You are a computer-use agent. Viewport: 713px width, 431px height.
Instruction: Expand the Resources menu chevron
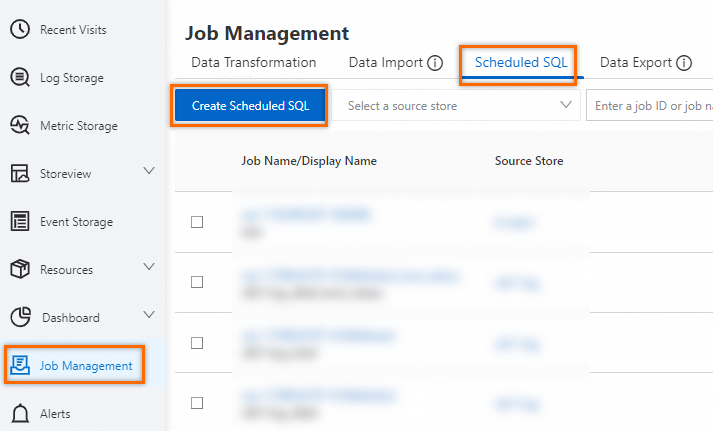coord(149,266)
